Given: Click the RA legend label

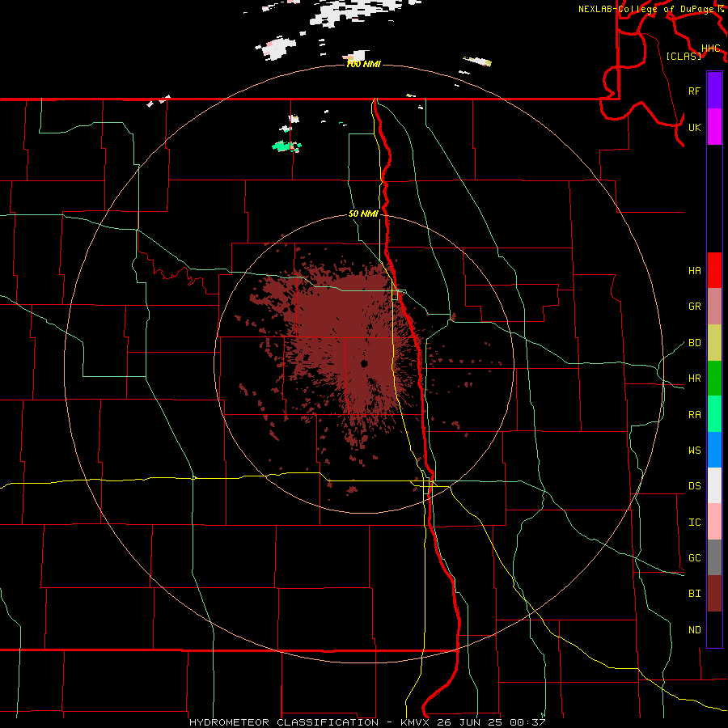Looking at the screenshot, I should pyautogui.click(x=694, y=415).
